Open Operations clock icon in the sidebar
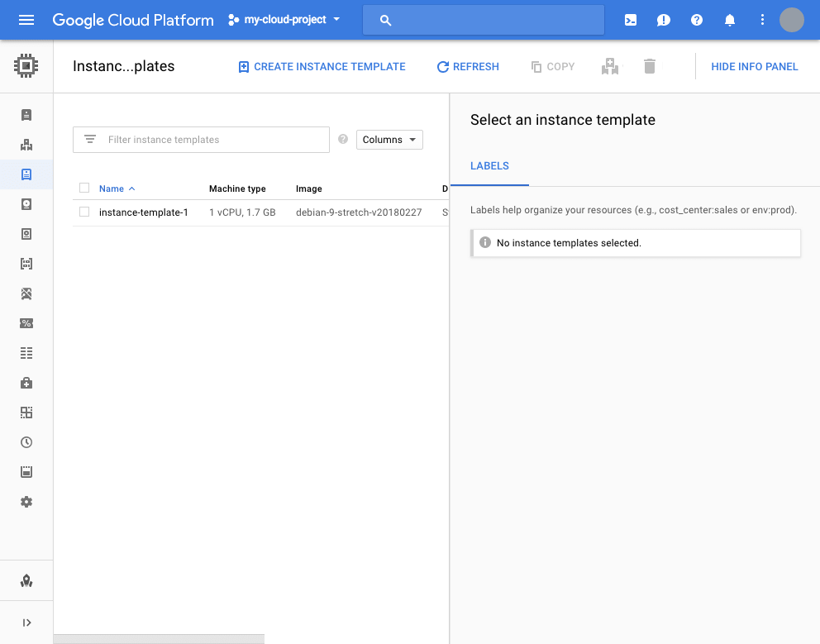Image resolution: width=820 pixels, height=644 pixels. pyautogui.click(x=26, y=442)
